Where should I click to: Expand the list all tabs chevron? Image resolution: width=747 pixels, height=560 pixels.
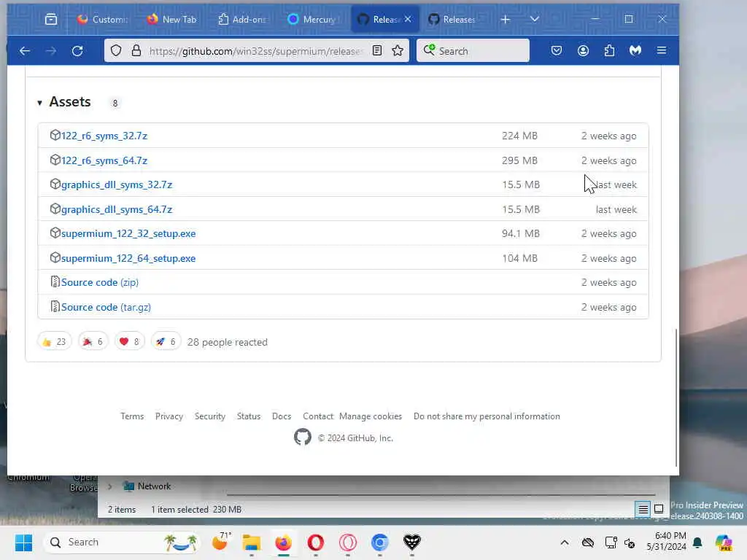[535, 19]
